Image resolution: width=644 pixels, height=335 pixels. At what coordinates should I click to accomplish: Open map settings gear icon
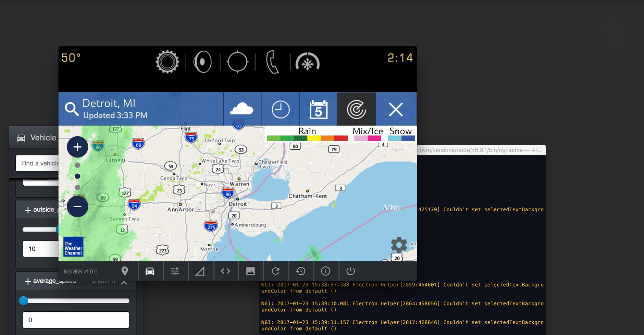click(399, 245)
